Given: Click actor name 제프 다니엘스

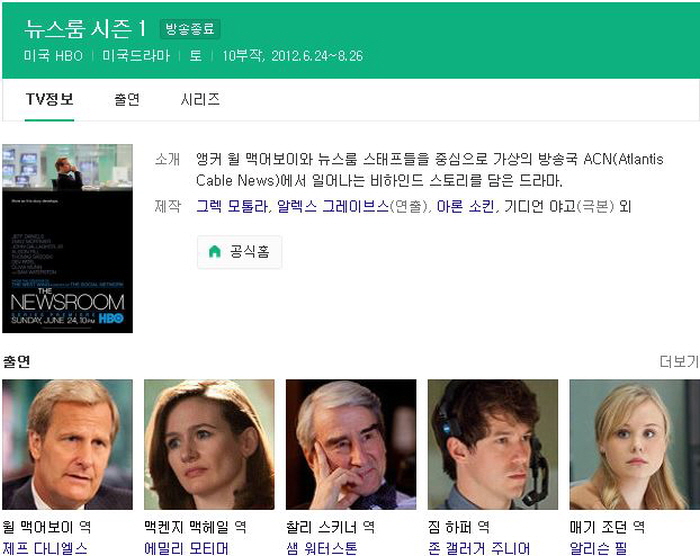Looking at the screenshot, I should point(45,548).
